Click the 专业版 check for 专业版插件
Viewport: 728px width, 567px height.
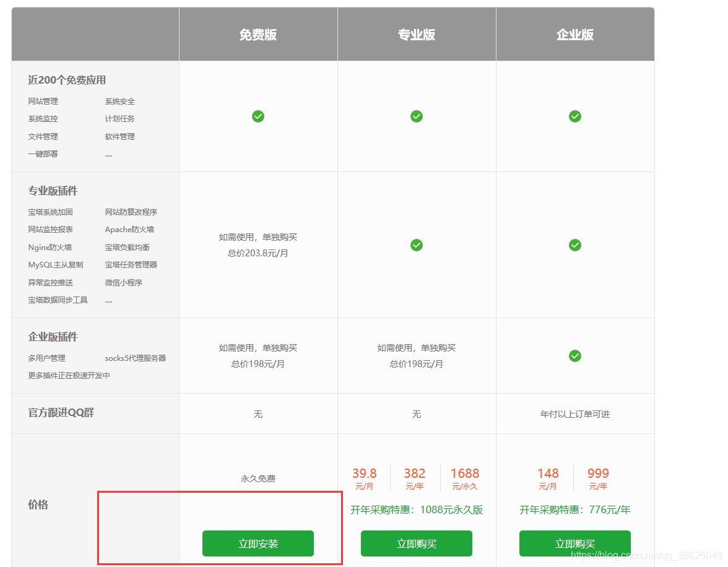coord(417,245)
